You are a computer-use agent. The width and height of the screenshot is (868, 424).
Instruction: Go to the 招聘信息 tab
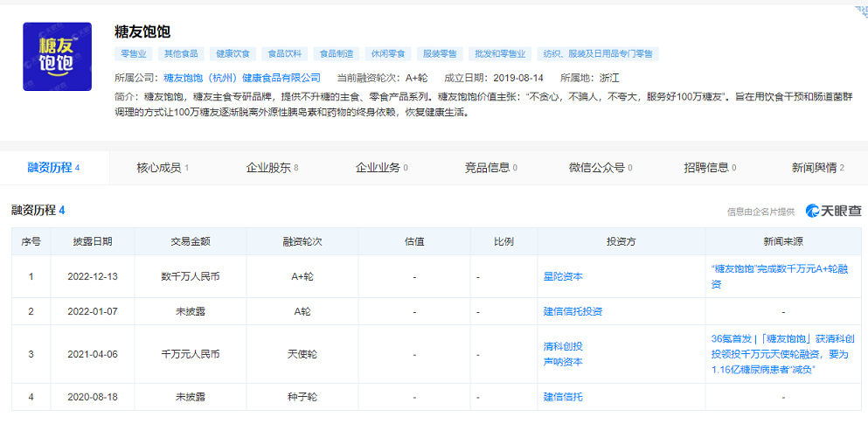(x=709, y=168)
